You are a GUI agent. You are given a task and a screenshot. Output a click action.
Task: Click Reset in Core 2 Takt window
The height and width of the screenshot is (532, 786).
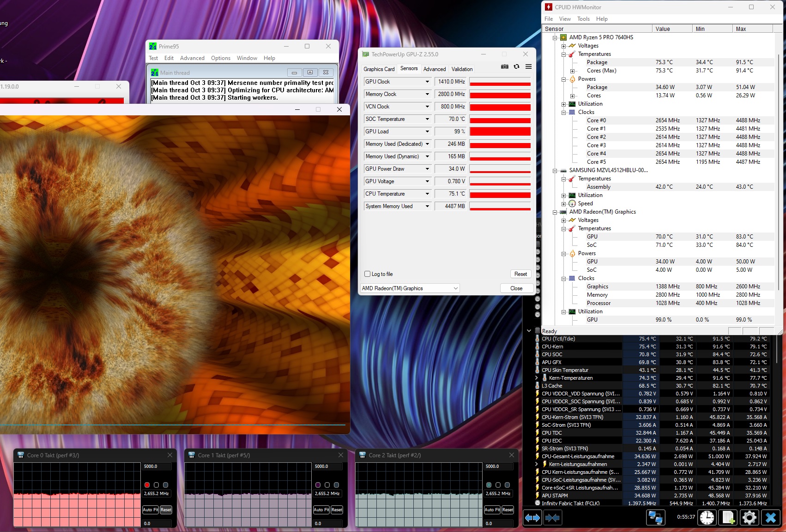point(508,510)
